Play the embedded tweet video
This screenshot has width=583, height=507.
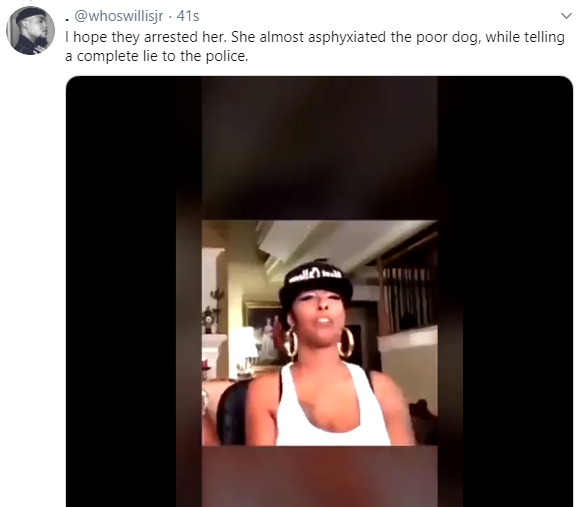point(319,291)
